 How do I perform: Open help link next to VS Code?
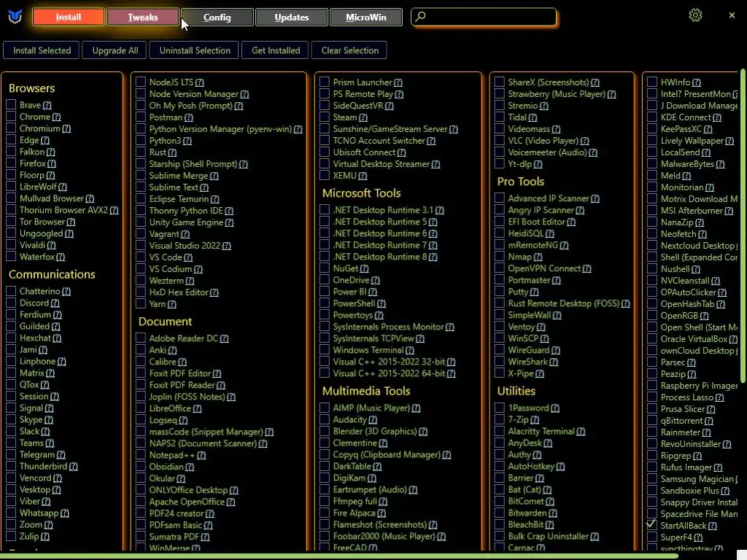tap(188, 257)
